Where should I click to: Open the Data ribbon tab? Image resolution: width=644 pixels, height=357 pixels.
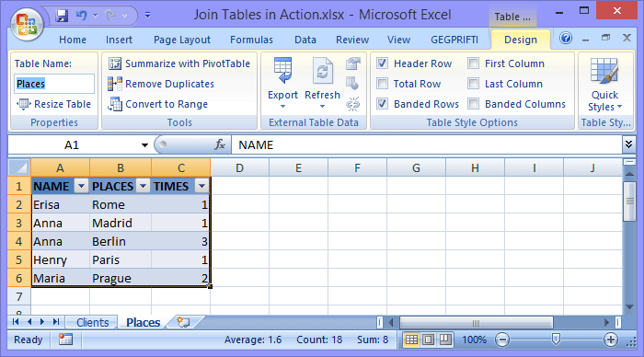(305, 40)
